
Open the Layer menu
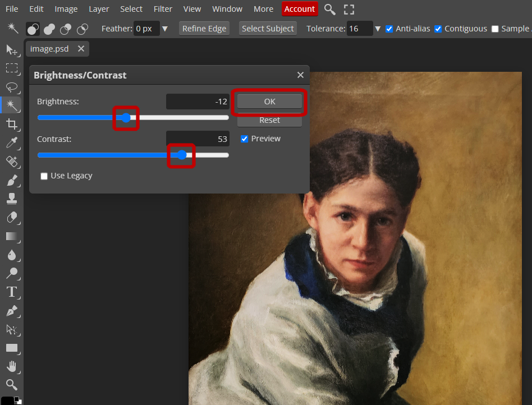(99, 9)
